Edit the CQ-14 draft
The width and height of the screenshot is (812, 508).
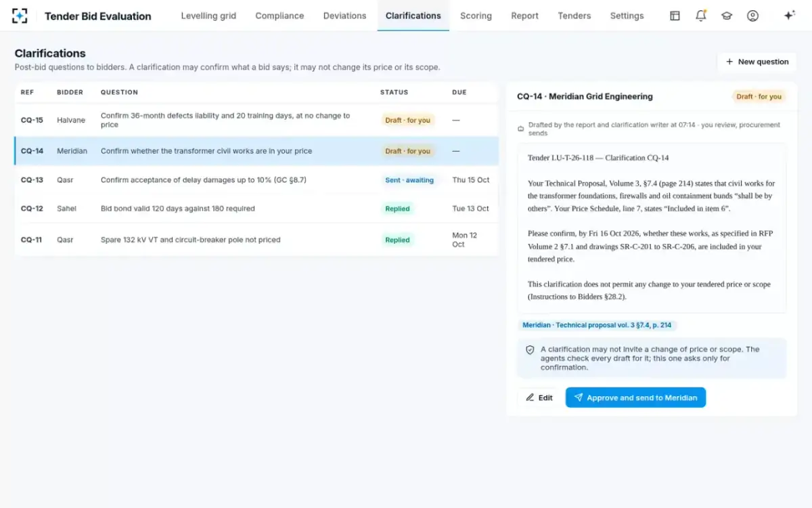[539, 398]
